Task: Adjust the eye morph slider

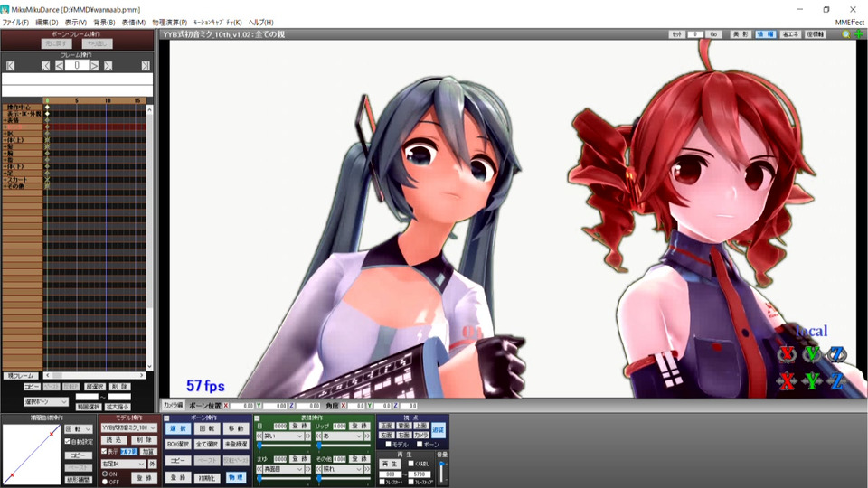Action: [x=283, y=445]
